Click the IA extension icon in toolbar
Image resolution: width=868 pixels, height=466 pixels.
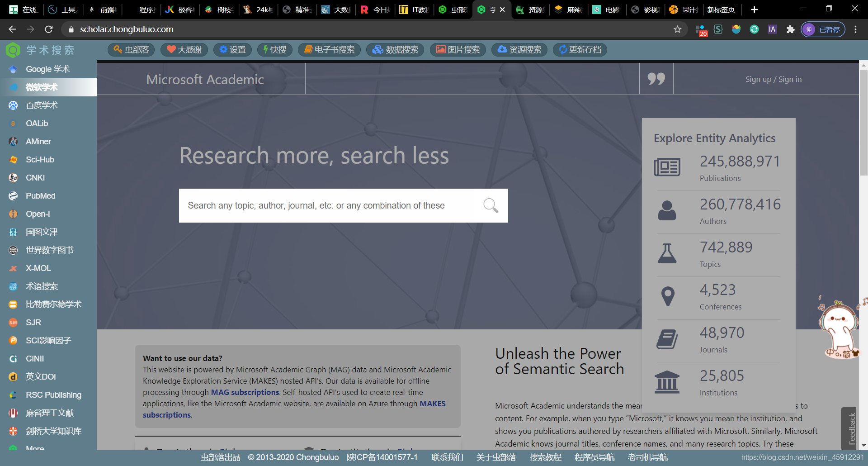pos(772,29)
